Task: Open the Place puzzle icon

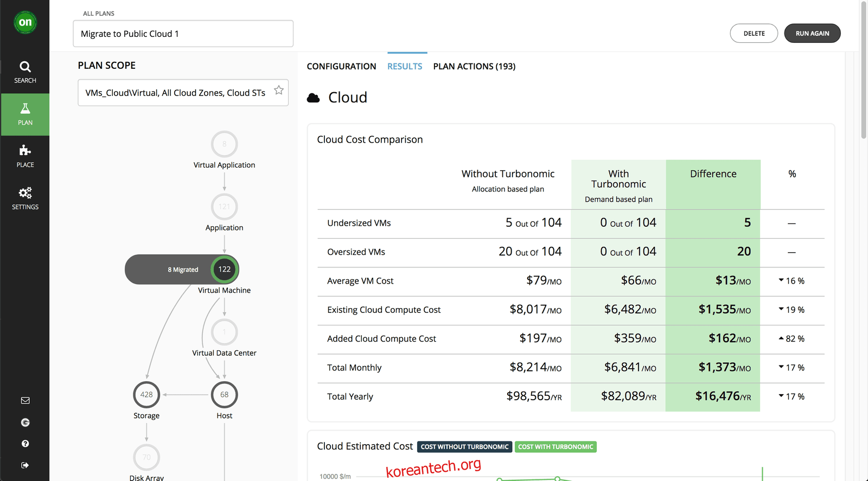Action: 25,156
